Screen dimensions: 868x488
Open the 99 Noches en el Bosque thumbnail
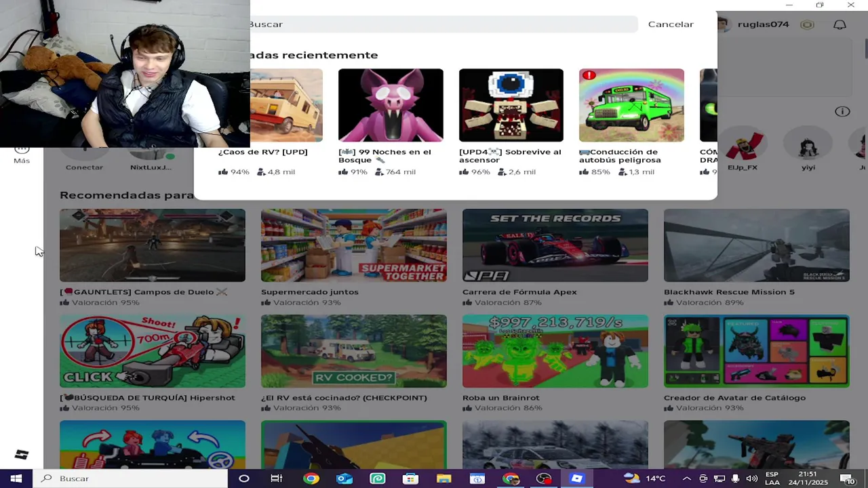coord(391,105)
